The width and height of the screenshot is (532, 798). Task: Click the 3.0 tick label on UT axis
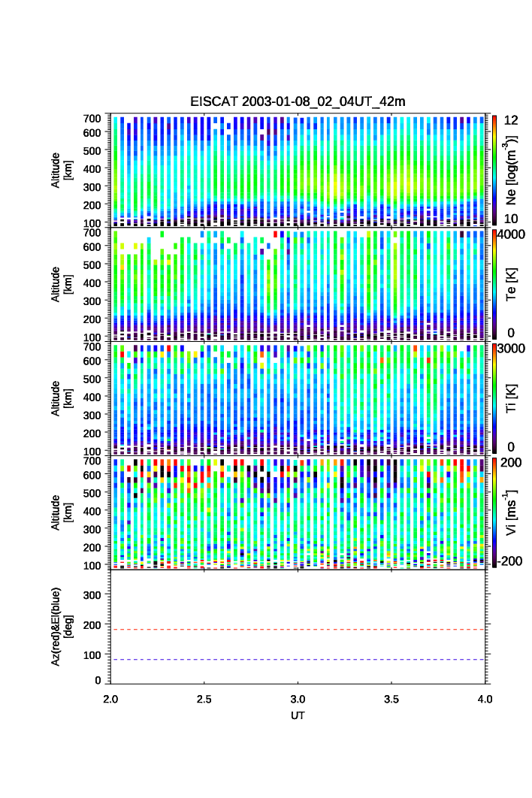pyautogui.click(x=298, y=699)
